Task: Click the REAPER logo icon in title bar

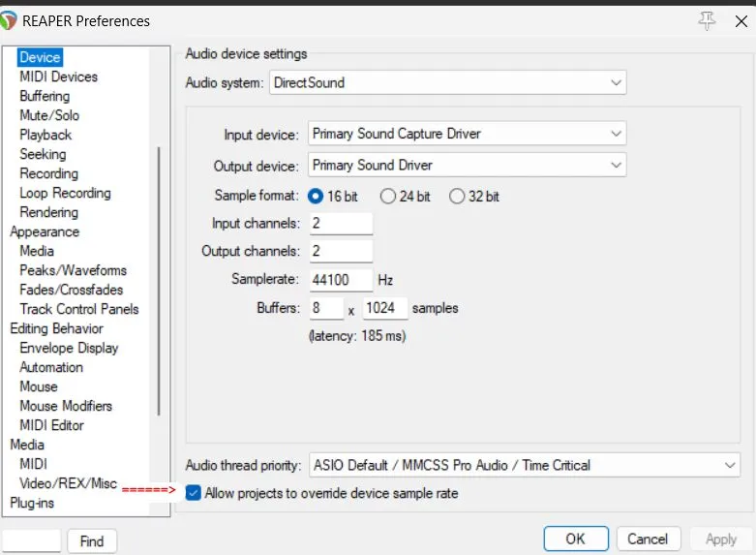Action: (8, 20)
